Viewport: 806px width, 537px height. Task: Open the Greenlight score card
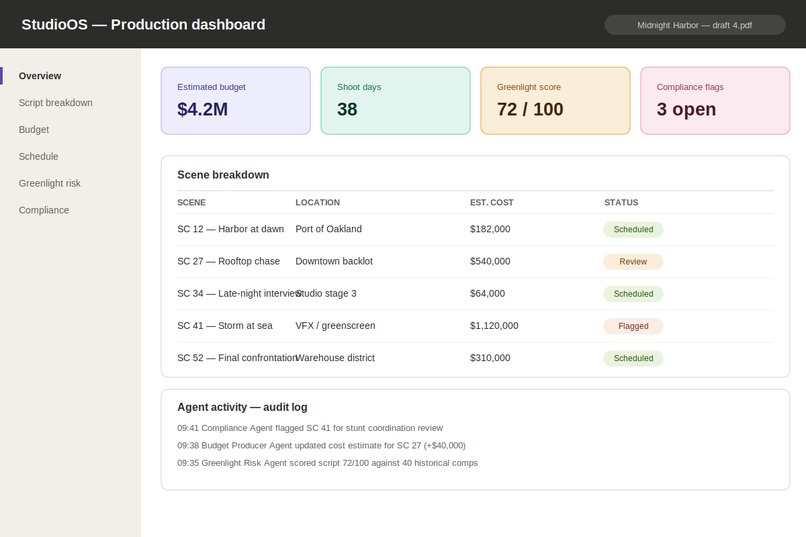coord(555,101)
